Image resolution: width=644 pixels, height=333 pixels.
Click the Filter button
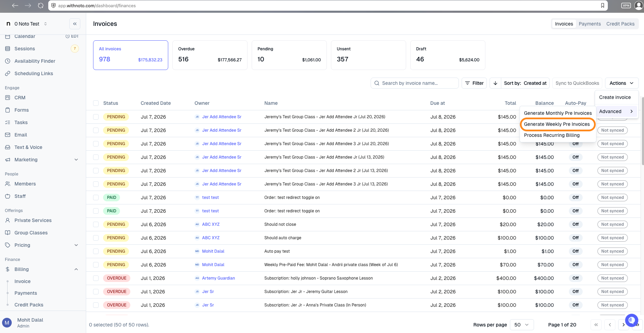click(474, 83)
